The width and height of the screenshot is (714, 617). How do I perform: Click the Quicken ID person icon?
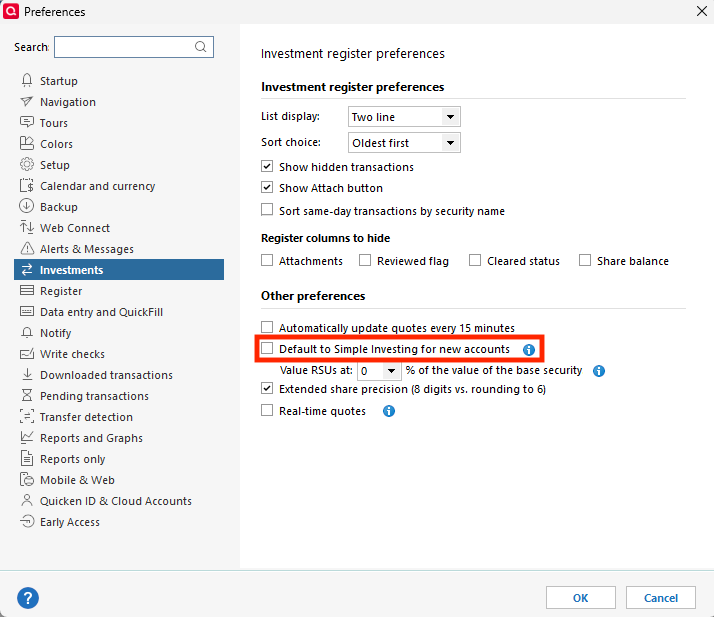coord(27,500)
